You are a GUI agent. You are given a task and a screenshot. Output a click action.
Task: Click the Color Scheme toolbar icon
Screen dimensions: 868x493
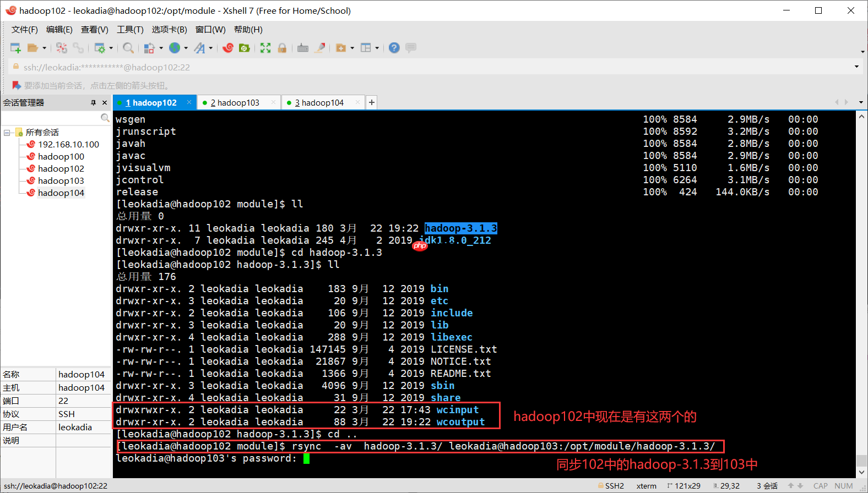point(149,48)
